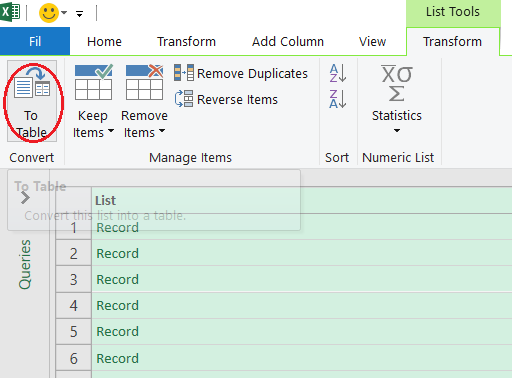
Task: Open the Record in row 4
Action: click(x=117, y=306)
